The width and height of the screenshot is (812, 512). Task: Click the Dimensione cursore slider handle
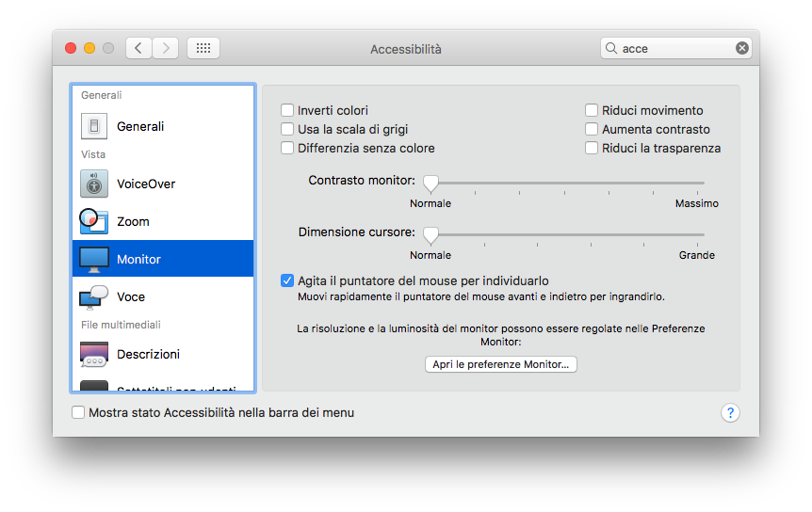(430, 234)
